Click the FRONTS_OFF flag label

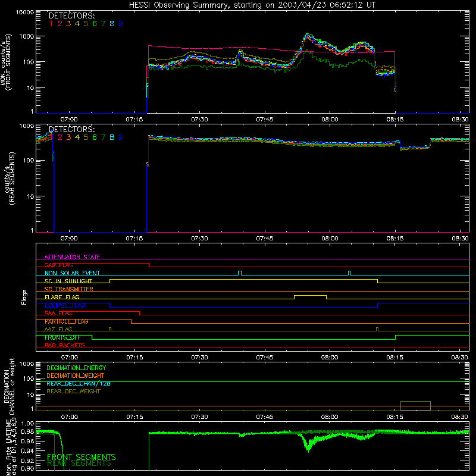click(62, 337)
